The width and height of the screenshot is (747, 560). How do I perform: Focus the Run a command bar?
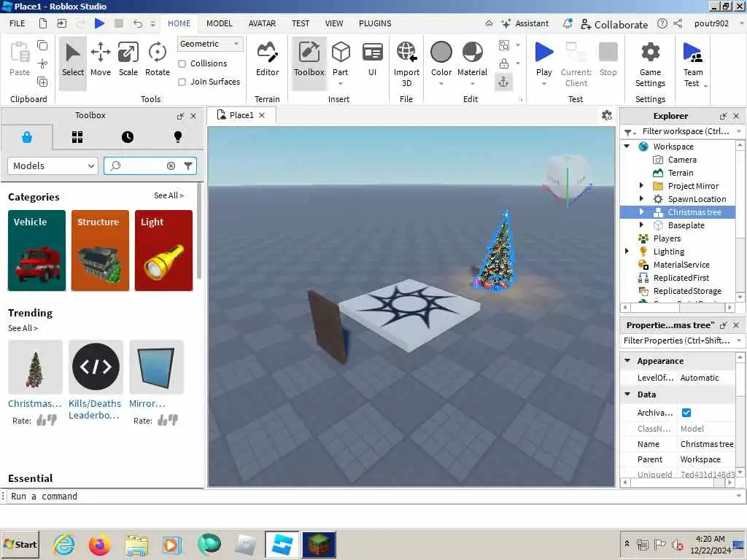[371, 496]
